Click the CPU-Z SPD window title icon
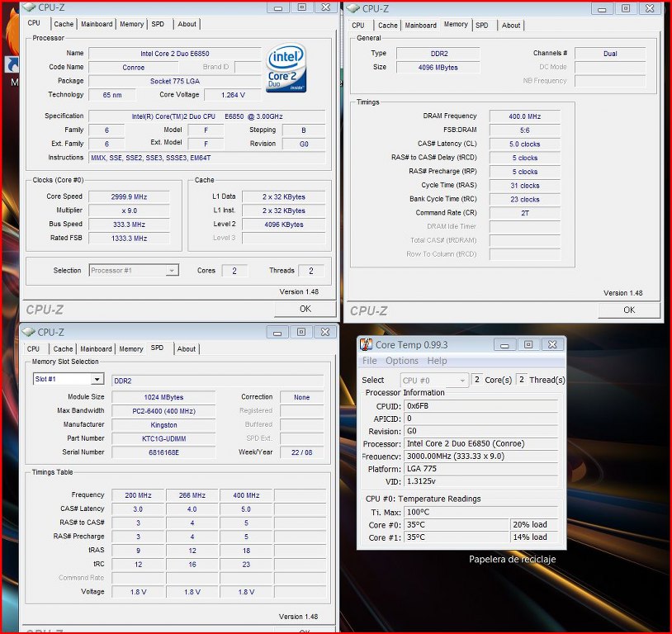672x634 pixels. tap(29, 332)
